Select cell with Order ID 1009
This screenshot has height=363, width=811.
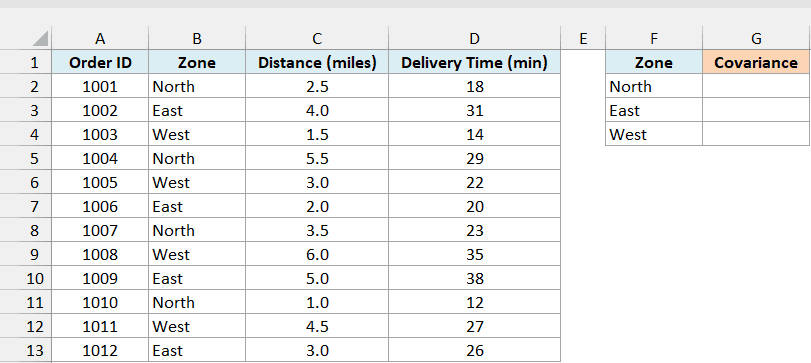click(x=100, y=278)
